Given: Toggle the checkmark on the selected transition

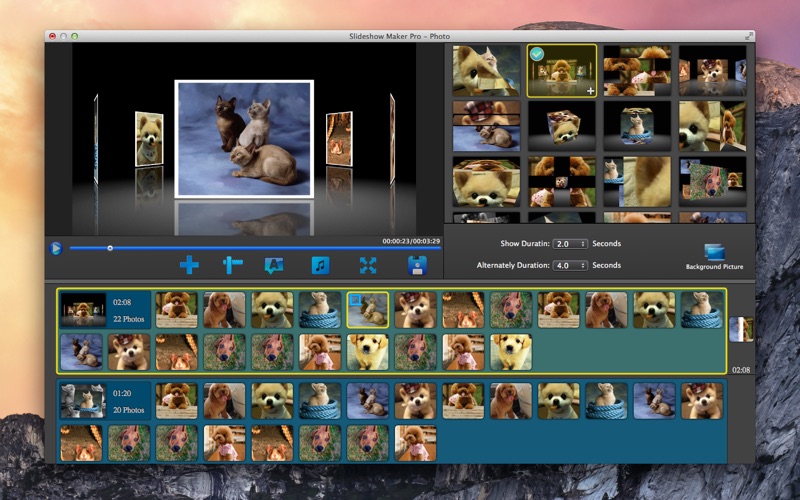Looking at the screenshot, I should [x=537, y=54].
